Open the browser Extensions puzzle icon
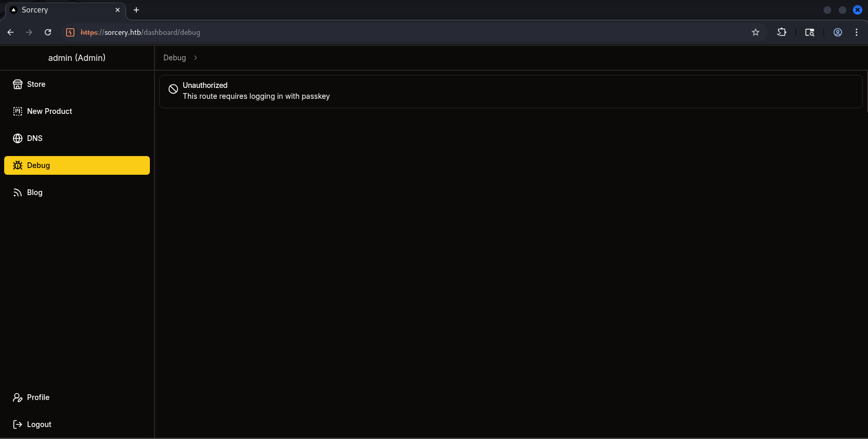868x439 pixels. 782,32
